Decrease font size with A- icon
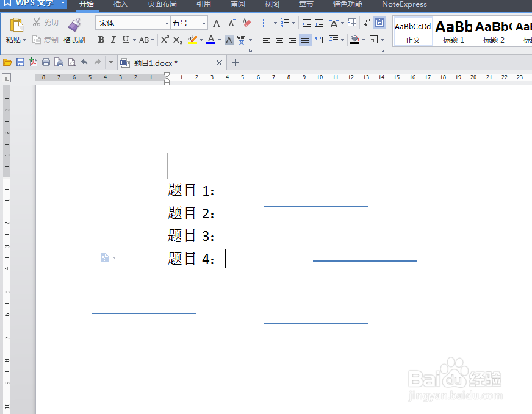Screen dimensions: 532x414 (x=232, y=23)
